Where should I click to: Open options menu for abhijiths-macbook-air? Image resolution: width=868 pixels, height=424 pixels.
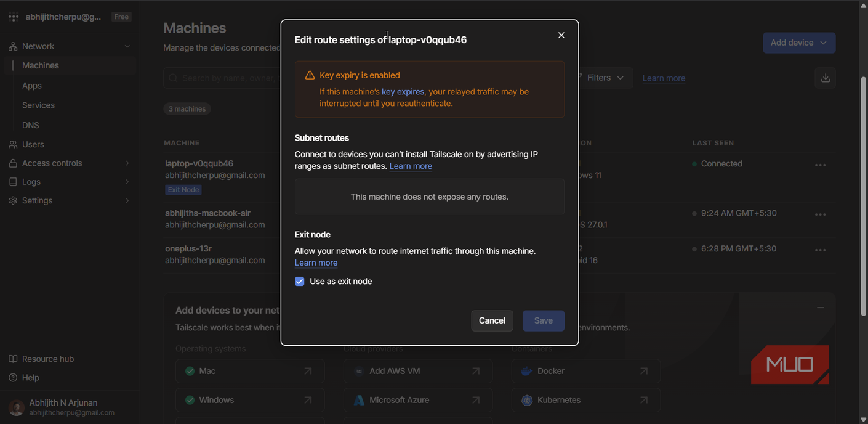(821, 214)
